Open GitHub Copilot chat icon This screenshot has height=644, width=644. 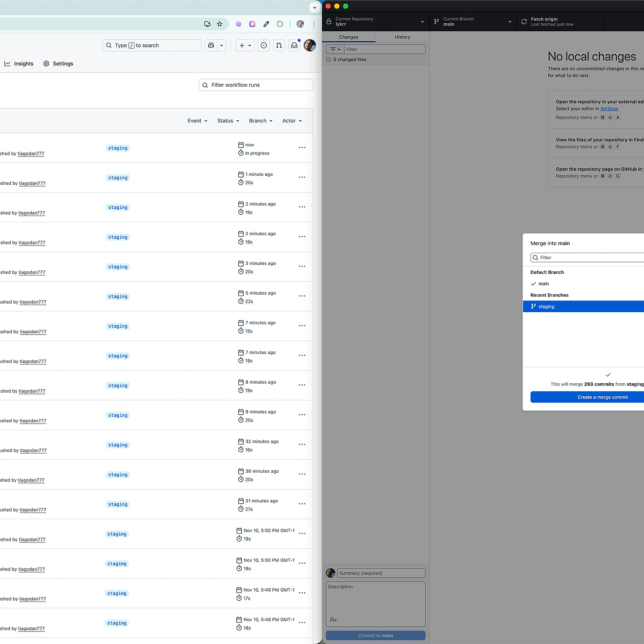tap(211, 45)
